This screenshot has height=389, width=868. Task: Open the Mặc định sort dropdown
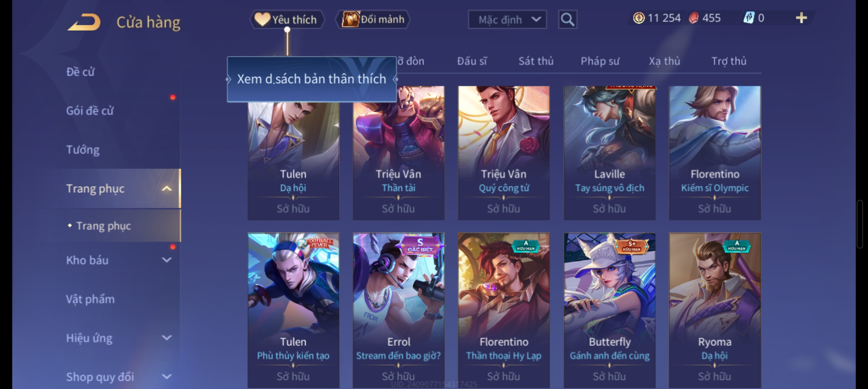507,19
